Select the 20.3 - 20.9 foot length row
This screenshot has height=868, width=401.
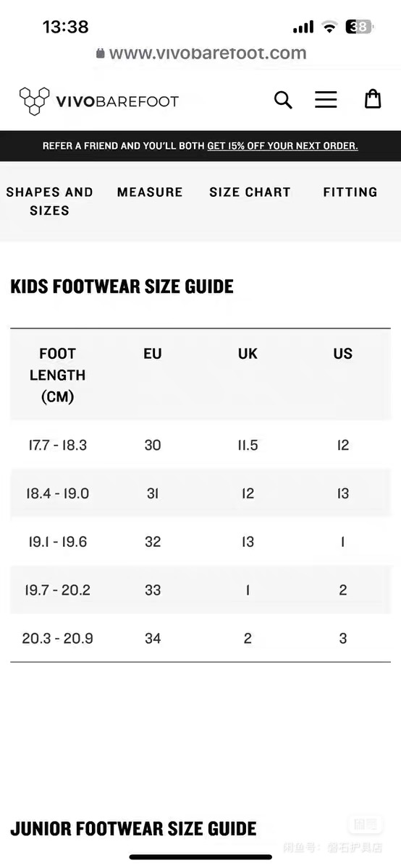click(x=200, y=639)
